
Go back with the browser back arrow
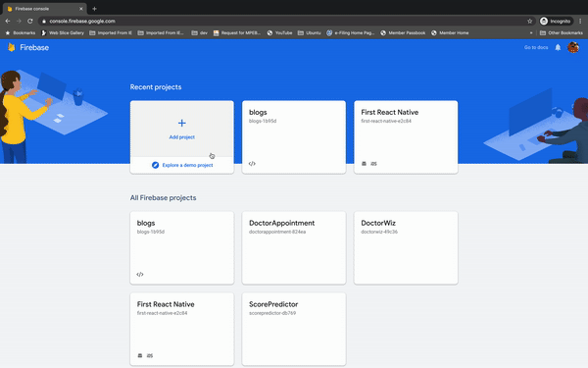8,21
